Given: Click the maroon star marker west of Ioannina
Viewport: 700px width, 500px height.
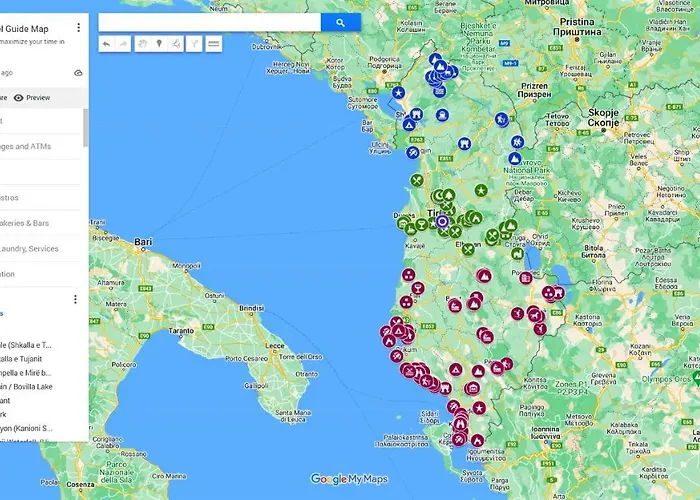Looking at the screenshot, I should click(479, 408).
